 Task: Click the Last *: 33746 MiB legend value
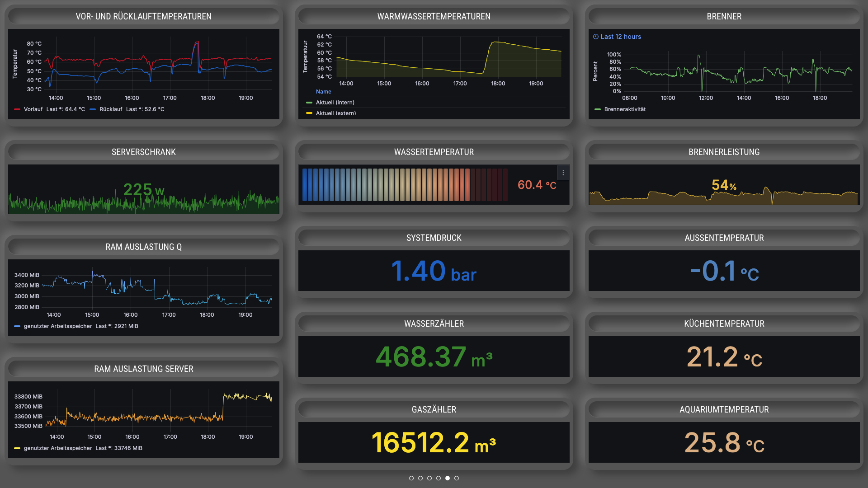[x=119, y=448]
